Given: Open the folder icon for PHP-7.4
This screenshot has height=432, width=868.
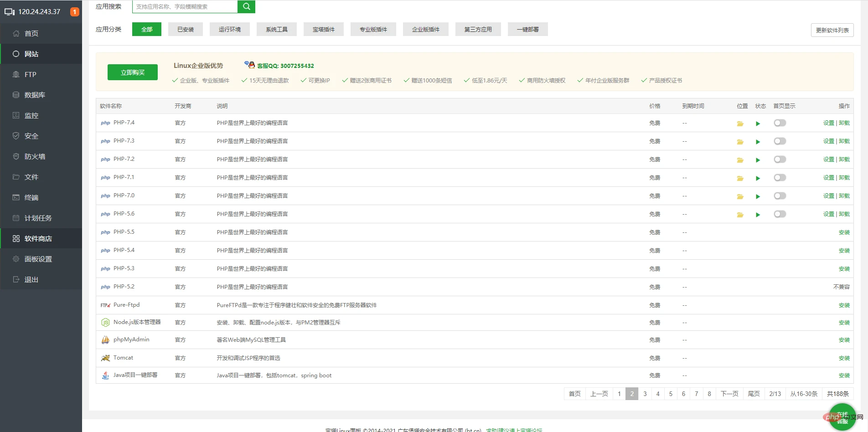Looking at the screenshot, I should pos(740,123).
